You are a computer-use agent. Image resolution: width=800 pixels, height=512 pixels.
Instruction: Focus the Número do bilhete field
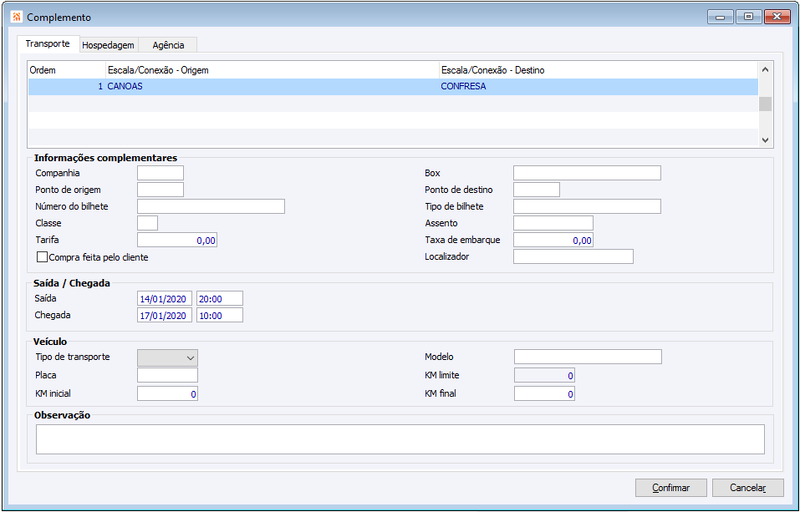pyautogui.click(x=211, y=206)
